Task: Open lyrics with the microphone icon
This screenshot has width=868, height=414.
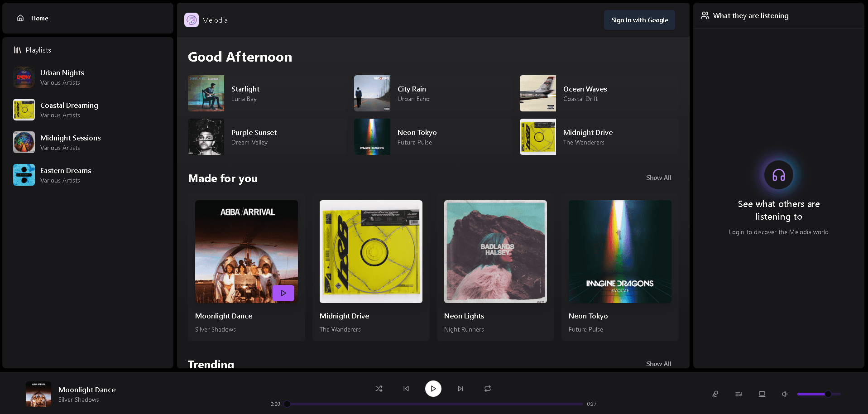Action: 715,394
